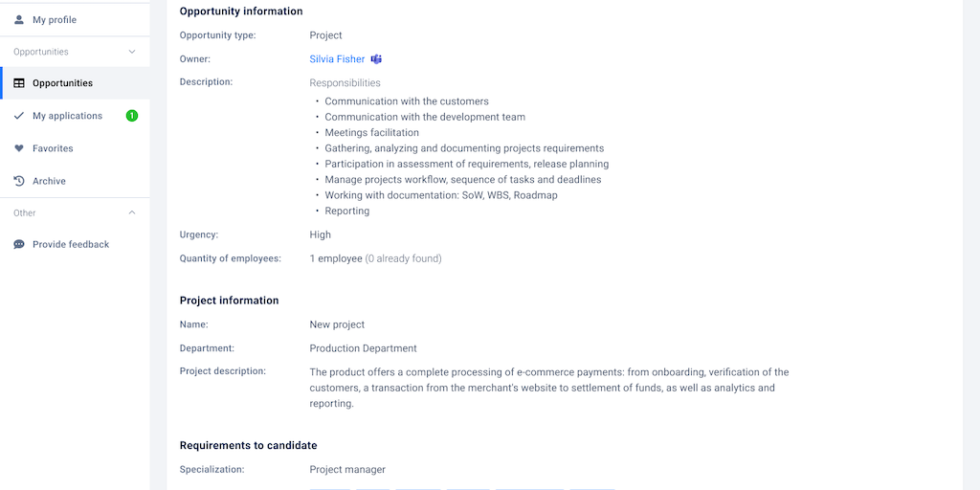Show the Archive page
Viewport: 980px width, 490px height.
(49, 181)
